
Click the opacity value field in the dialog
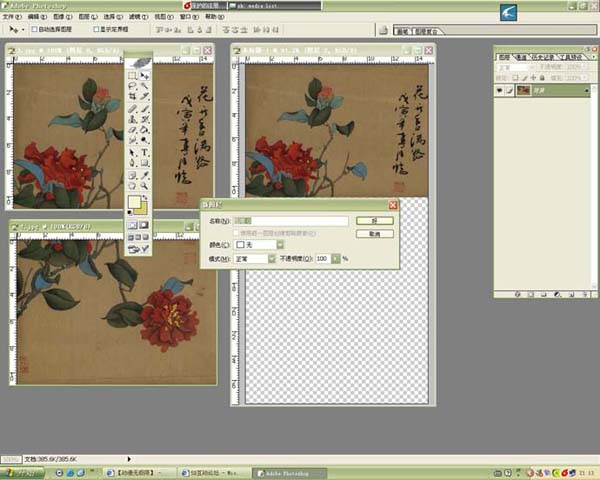coord(323,259)
